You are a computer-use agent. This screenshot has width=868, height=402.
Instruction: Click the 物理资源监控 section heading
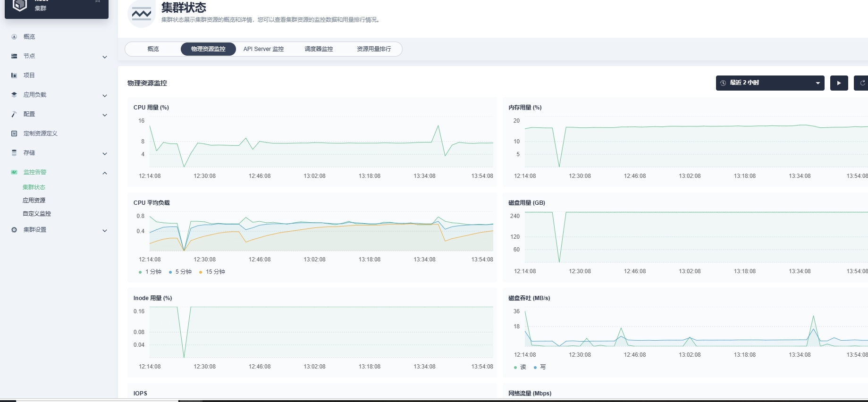tap(147, 83)
